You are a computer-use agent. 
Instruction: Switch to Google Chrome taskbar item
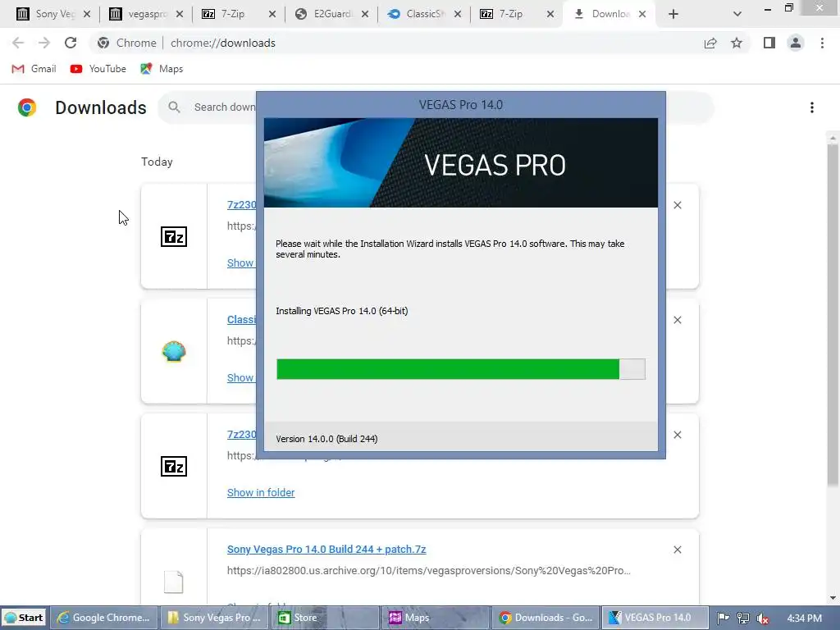click(x=104, y=618)
